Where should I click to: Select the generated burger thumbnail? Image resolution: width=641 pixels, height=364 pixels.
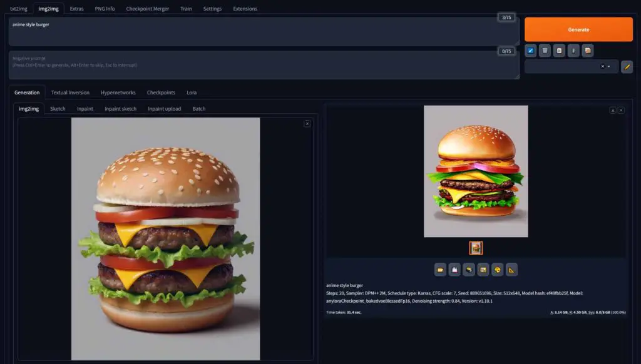[476, 248]
